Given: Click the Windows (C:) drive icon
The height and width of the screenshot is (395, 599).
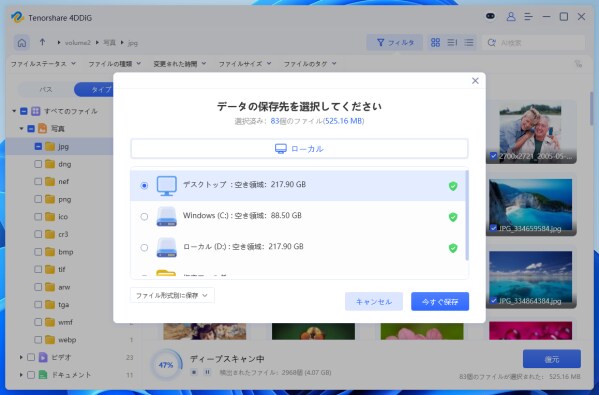Looking at the screenshot, I should [x=167, y=217].
